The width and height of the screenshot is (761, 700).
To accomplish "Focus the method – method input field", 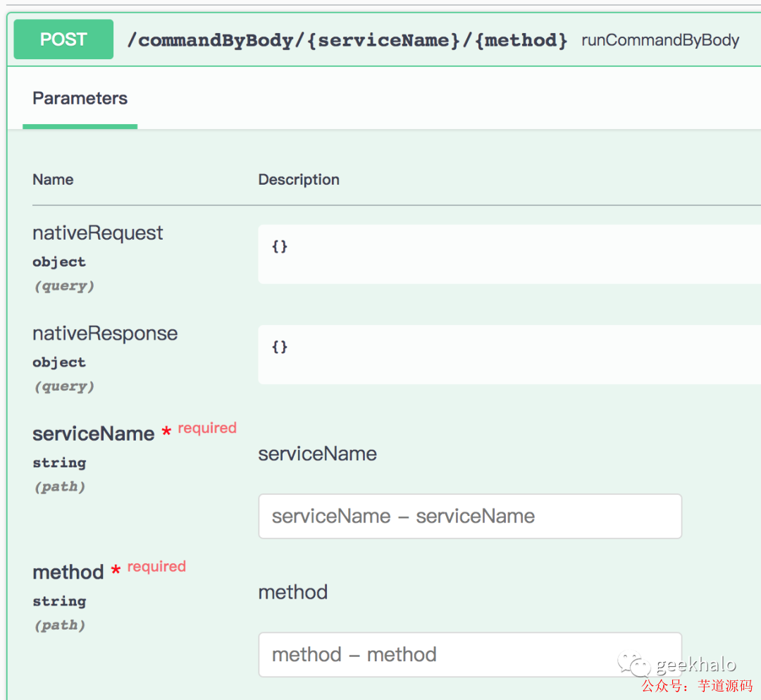I will point(470,654).
